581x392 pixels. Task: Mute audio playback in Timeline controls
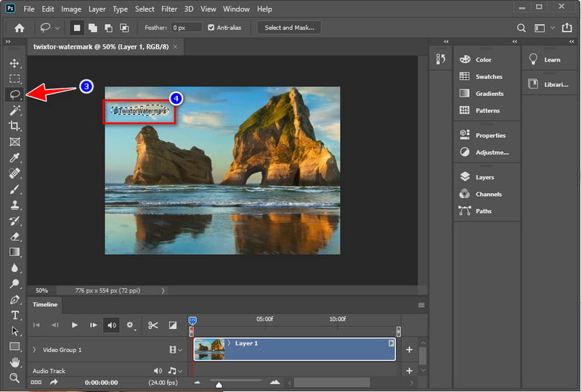(x=112, y=325)
